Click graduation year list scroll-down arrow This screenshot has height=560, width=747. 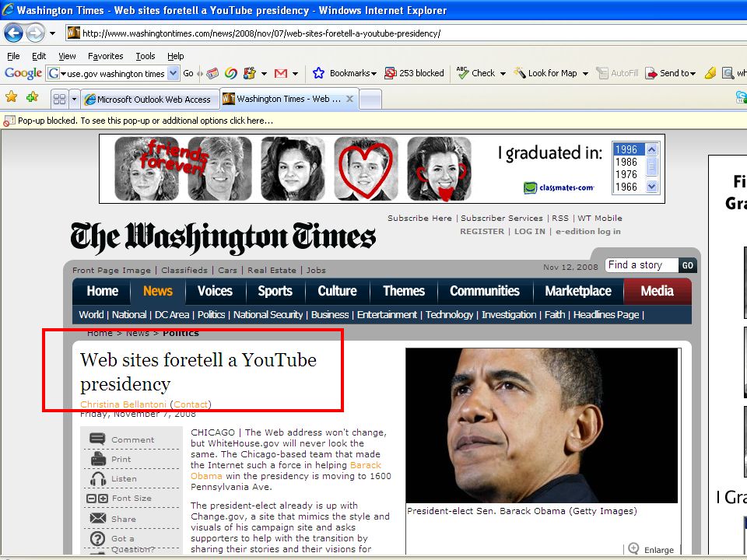652,186
